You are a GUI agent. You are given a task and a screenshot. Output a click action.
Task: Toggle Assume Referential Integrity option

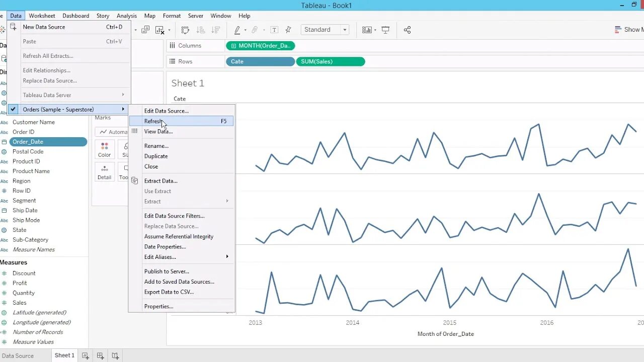(179, 236)
